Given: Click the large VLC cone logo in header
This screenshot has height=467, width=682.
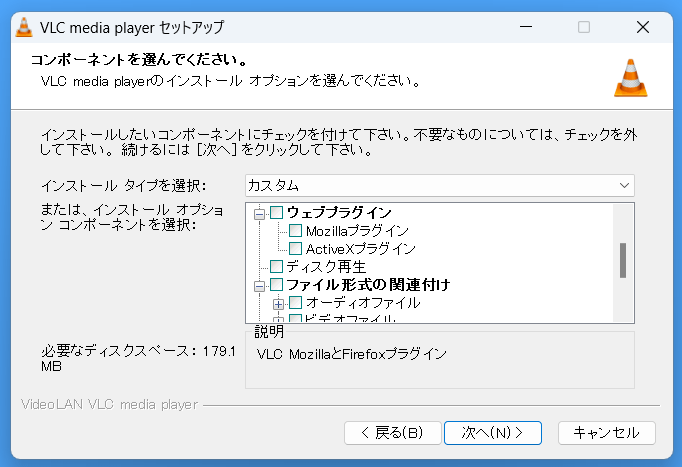Looking at the screenshot, I should coord(630,78).
